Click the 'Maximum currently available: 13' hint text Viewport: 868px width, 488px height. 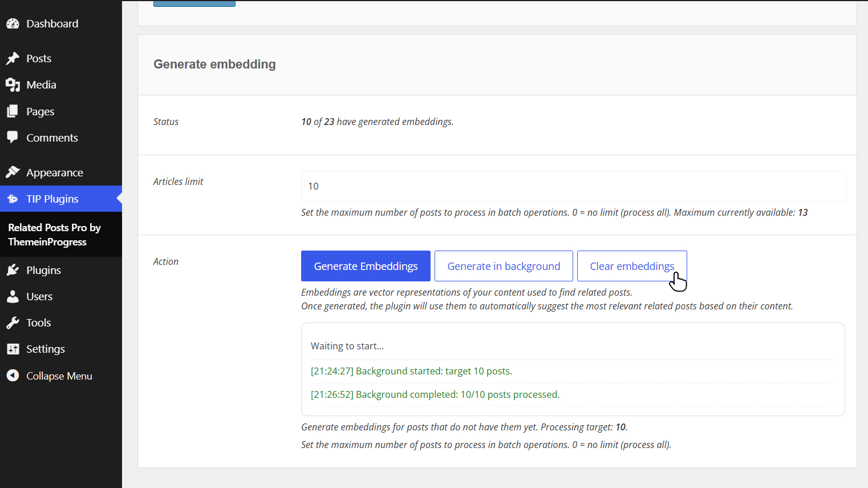(x=741, y=212)
